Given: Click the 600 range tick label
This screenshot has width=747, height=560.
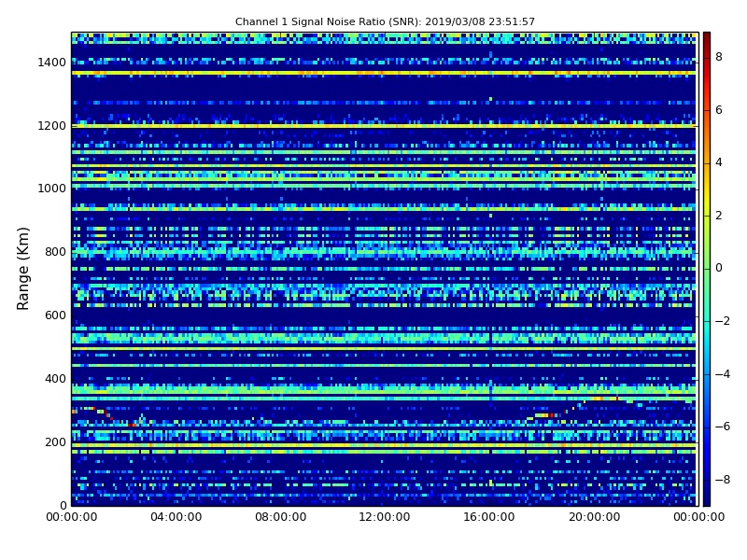Looking at the screenshot, I should coord(55,315).
